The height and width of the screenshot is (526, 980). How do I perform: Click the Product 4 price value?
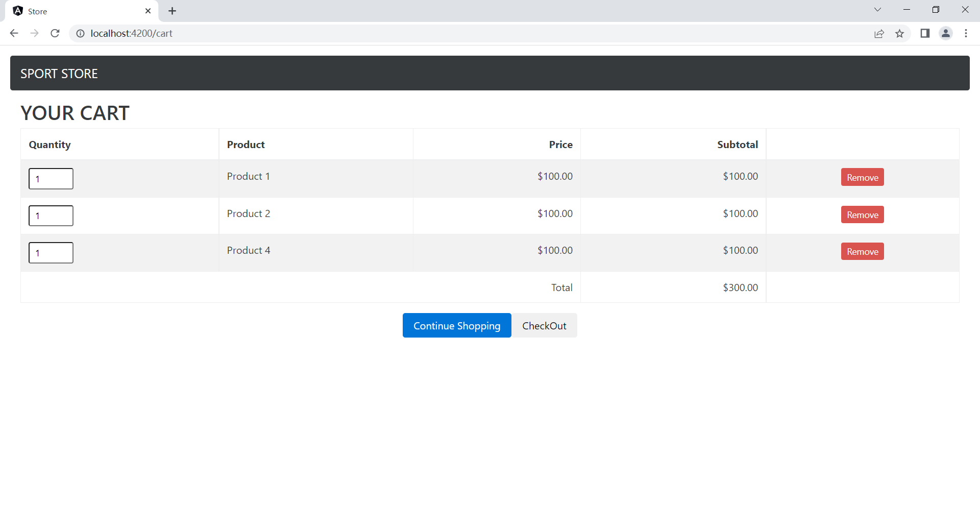click(555, 250)
